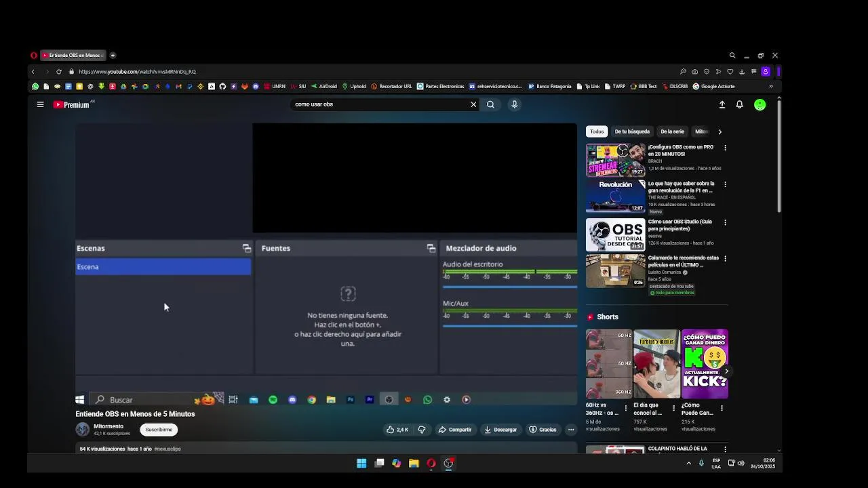Open Opera snapshot camera icon

tap(694, 72)
